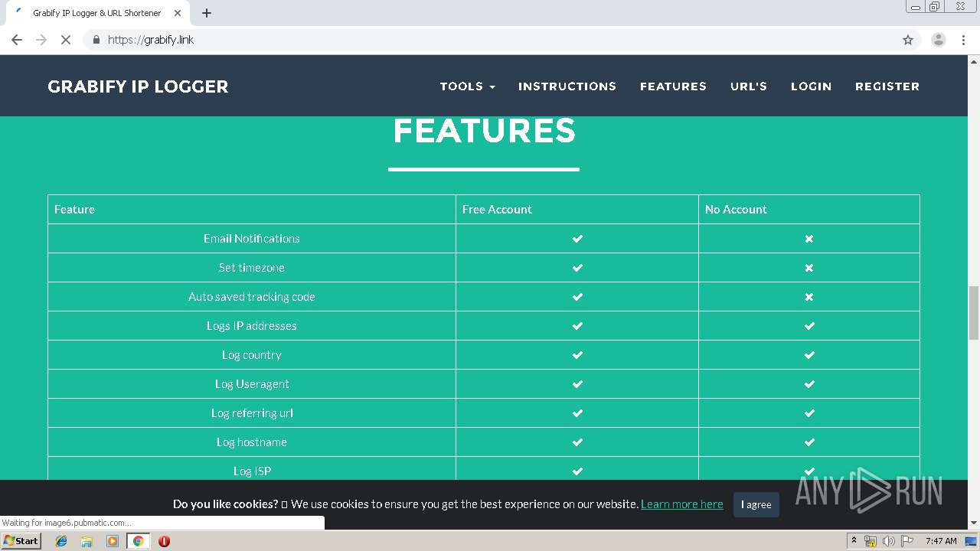
Task: Click the Free Account checkmark for Log country
Action: [x=577, y=355]
